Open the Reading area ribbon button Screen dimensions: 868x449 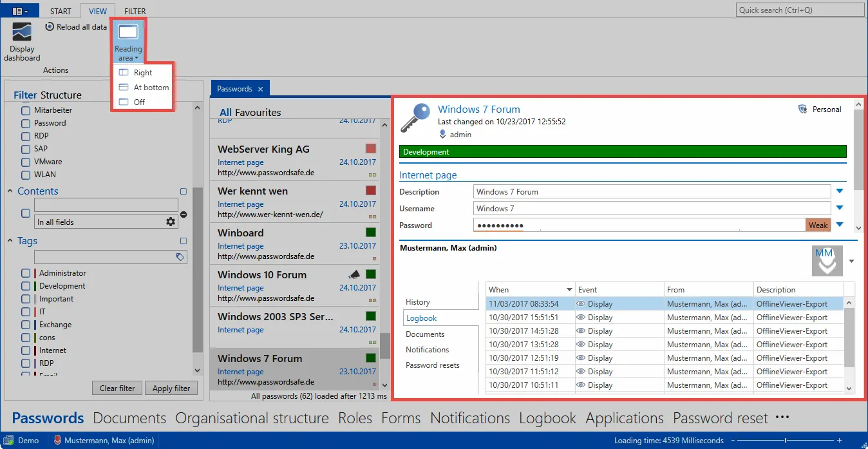128,41
